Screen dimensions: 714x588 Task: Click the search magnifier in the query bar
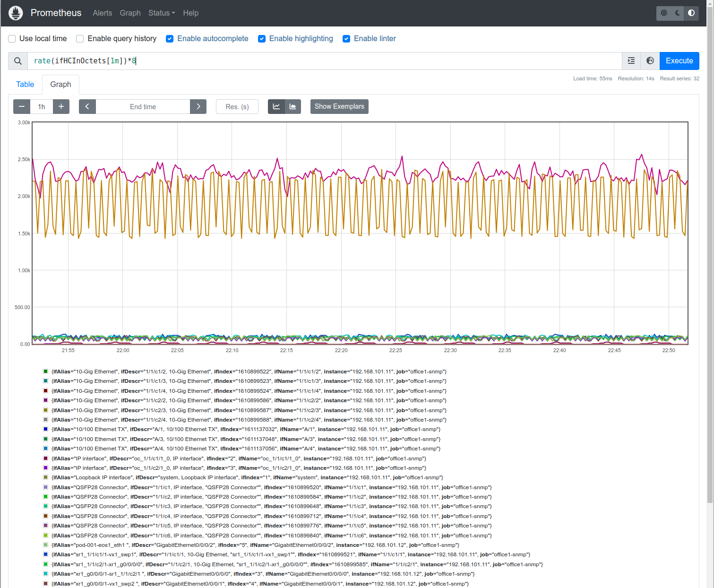(17, 61)
